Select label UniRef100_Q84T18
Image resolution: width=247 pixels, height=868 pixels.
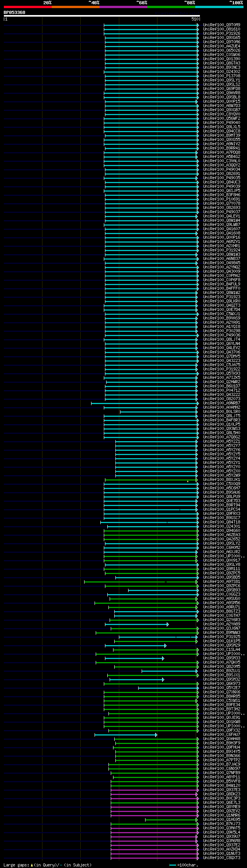[x=222, y=522]
